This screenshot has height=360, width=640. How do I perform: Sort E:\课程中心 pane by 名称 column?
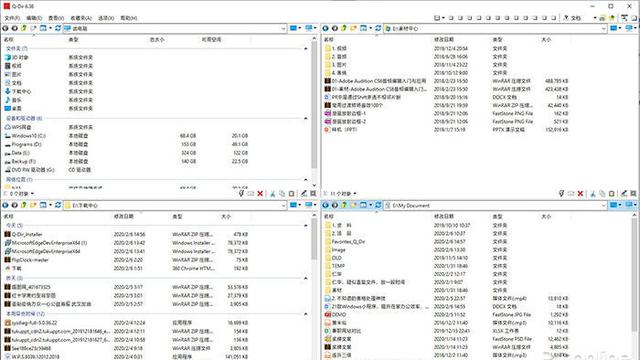pos(329,40)
